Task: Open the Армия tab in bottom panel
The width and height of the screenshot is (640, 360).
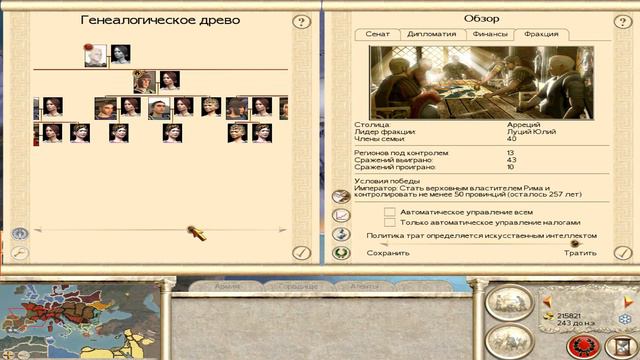Action: pos(227,287)
